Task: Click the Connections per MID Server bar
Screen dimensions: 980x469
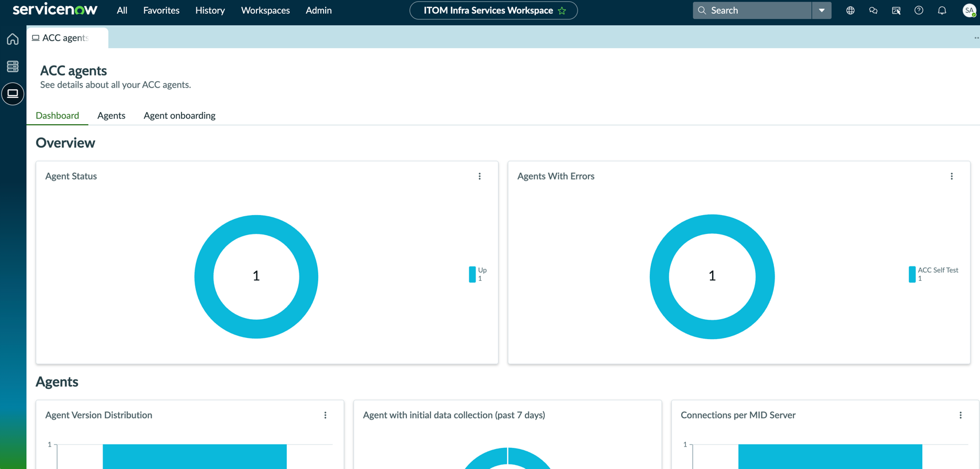Action: pyautogui.click(x=830, y=456)
